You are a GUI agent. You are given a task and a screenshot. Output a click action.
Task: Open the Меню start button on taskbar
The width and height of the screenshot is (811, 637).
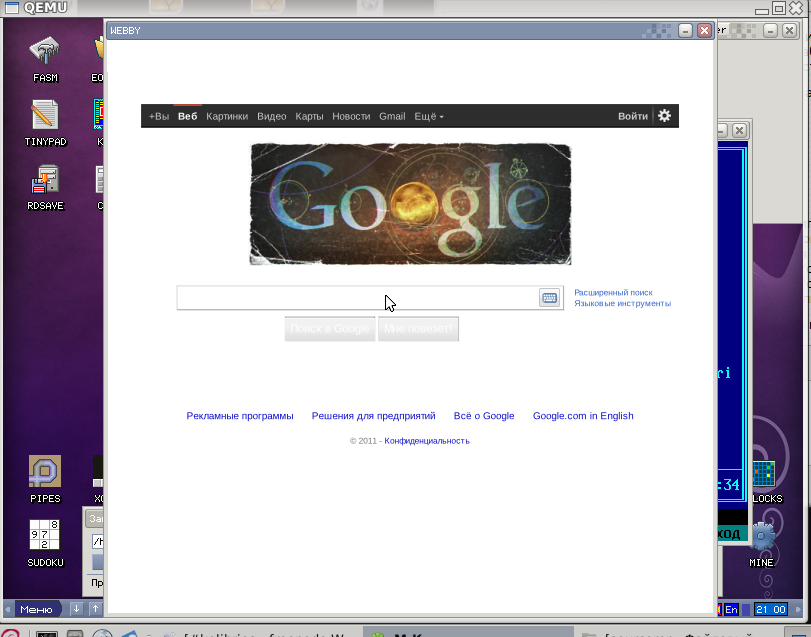tap(35, 609)
